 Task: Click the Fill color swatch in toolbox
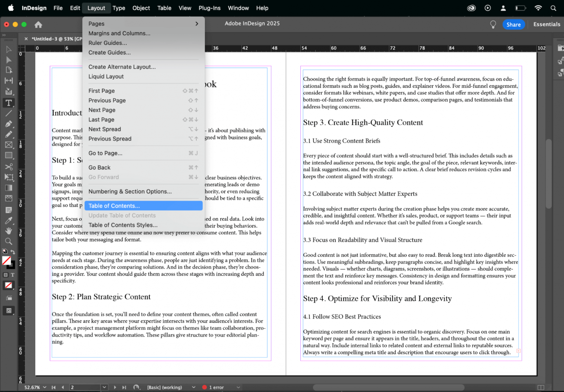(x=6, y=261)
